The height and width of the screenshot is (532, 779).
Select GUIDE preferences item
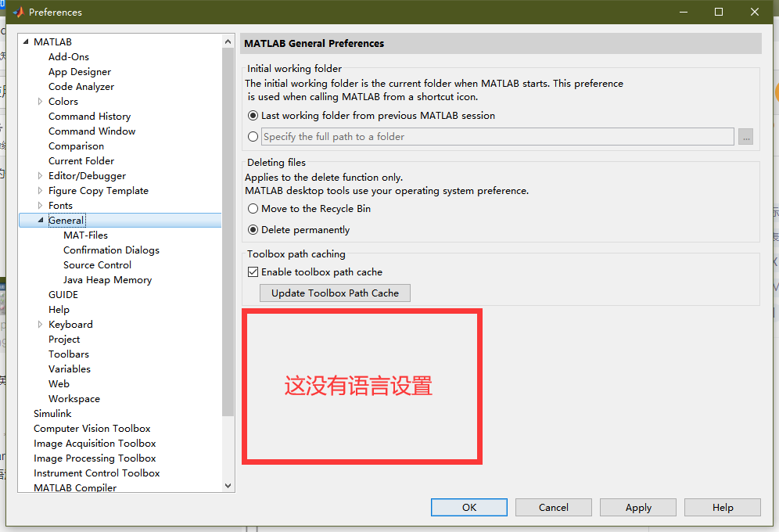pos(63,295)
